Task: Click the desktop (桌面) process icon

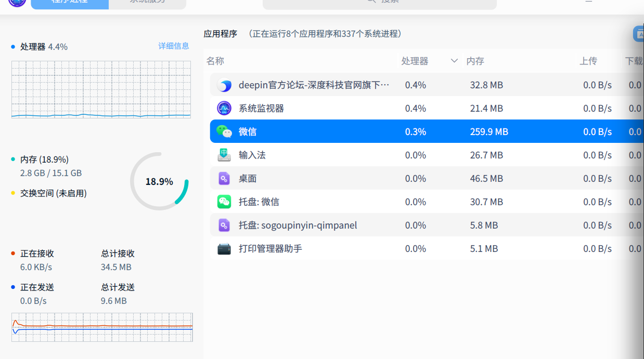Action: (224, 179)
